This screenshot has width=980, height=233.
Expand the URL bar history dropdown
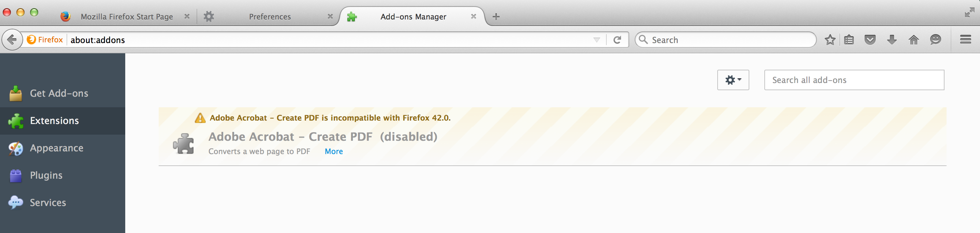point(596,40)
